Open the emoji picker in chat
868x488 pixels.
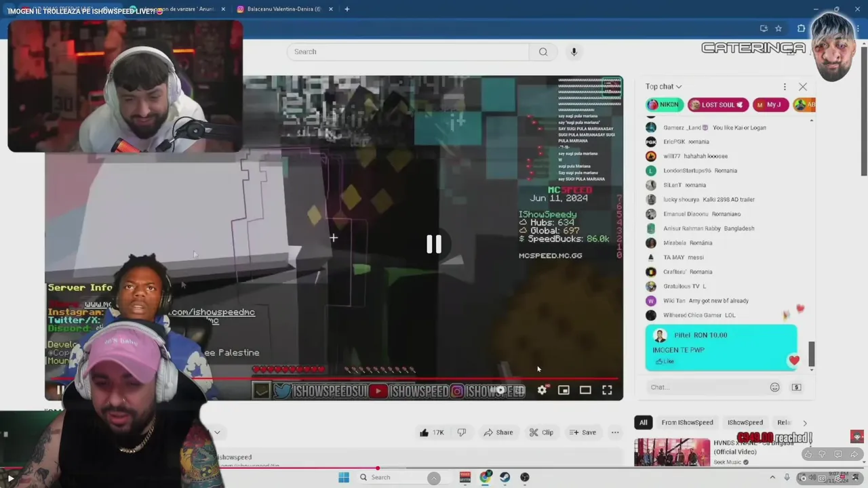click(774, 387)
